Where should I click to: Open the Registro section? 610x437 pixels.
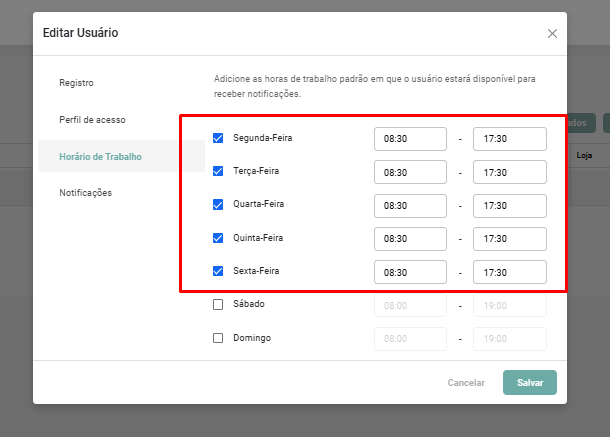76,83
